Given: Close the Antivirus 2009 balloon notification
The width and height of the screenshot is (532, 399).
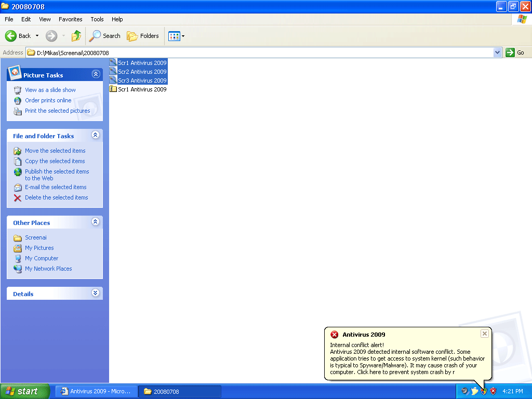Looking at the screenshot, I should [x=484, y=334].
